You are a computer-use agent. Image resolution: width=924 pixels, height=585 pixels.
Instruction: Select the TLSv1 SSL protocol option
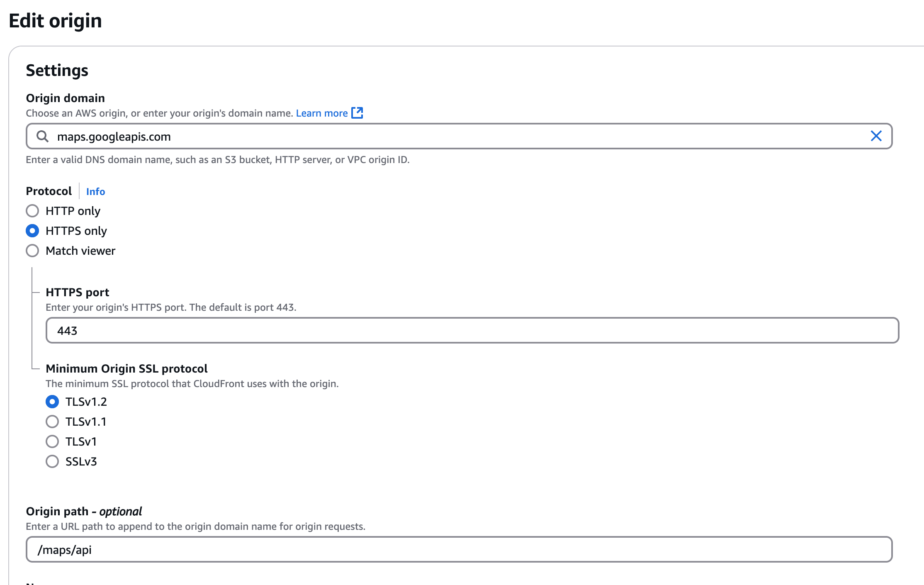[52, 441]
